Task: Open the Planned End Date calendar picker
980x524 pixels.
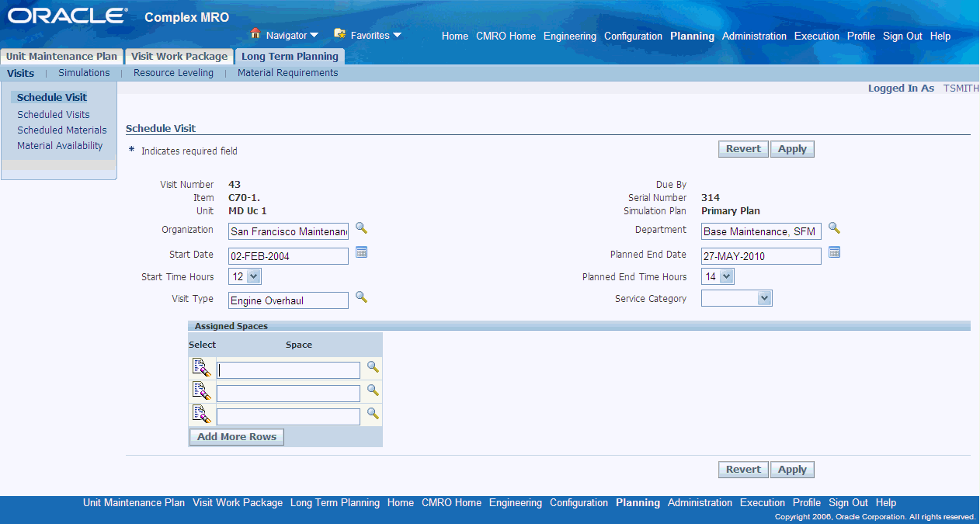Action: tap(834, 252)
